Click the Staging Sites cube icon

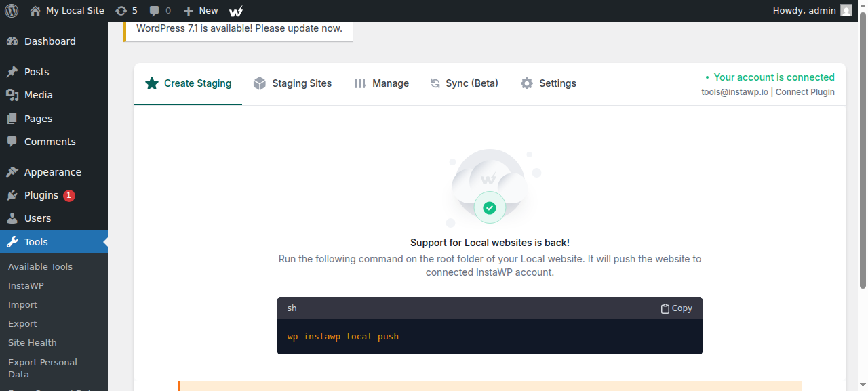point(259,83)
